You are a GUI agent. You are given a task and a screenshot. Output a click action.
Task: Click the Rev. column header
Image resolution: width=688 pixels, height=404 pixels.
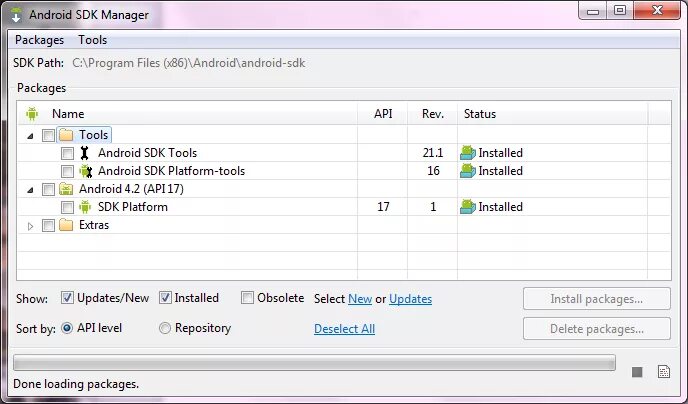tap(433, 114)
